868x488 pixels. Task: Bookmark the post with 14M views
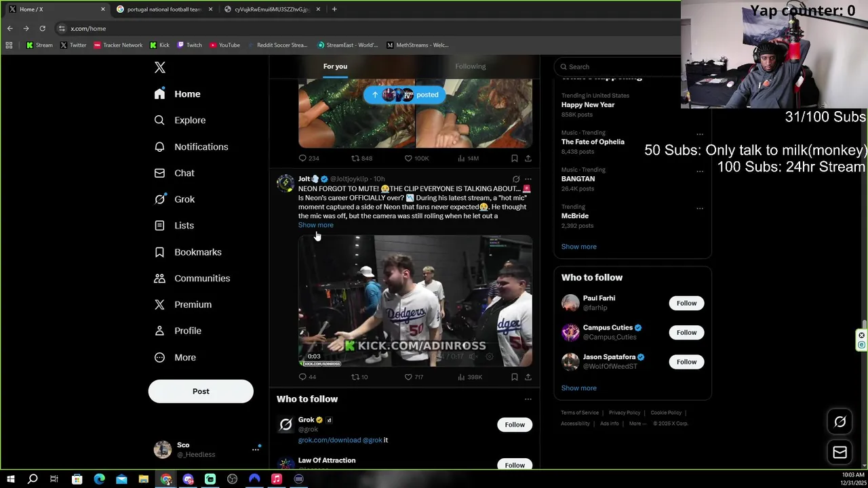(x=514, y=158)
